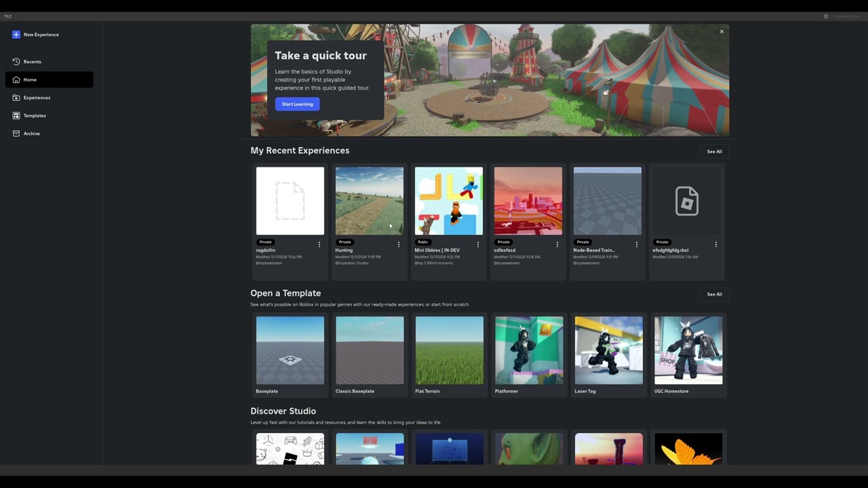This screenshot has width=868, height=488.
Task: Click the Private badge on sdfasfasd
Action: [x=503, y=242]
